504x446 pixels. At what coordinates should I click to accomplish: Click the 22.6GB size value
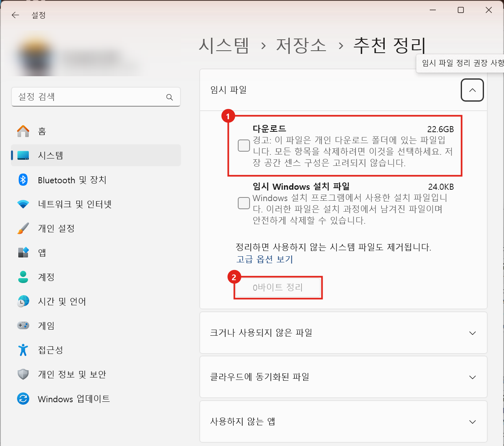pyautogui.click(x=440, y=129)
